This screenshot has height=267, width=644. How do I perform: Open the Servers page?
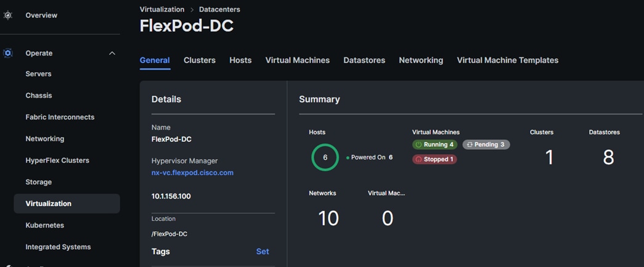(38, 74)
